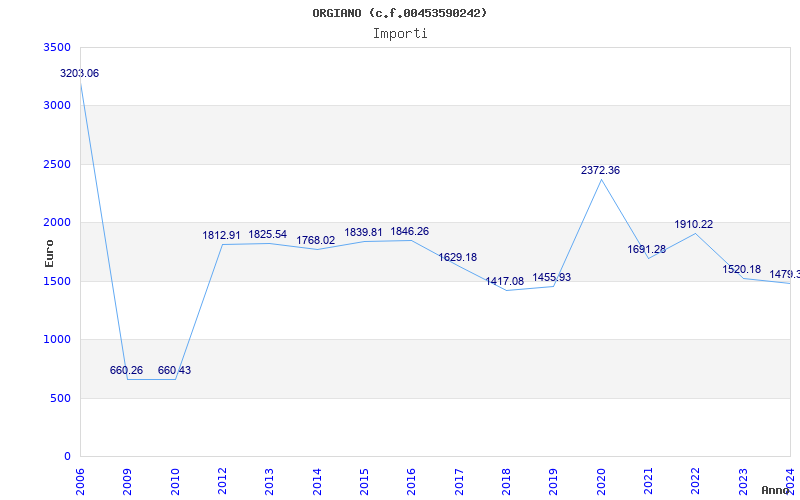Click the 'Importi' subtitle
The image size is (800, 500).
click(x=400, y=34)
